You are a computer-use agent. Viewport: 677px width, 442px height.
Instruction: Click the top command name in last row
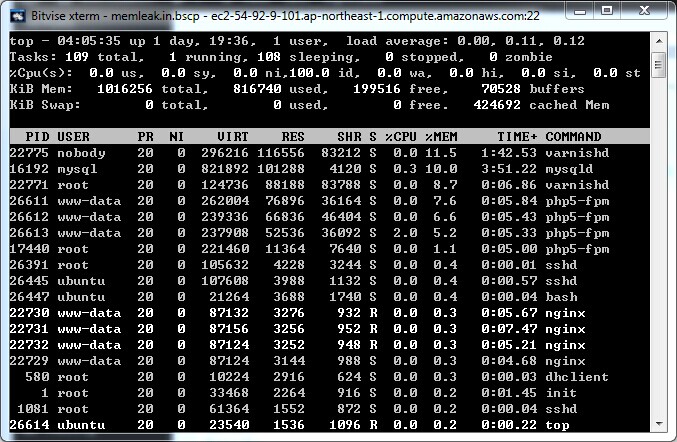[x=557, y=425]
